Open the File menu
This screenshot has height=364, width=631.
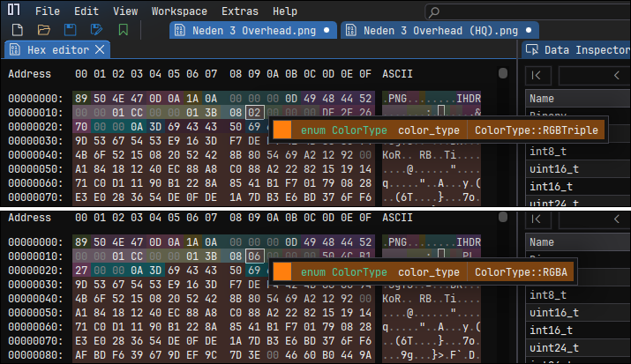point(48,11)
